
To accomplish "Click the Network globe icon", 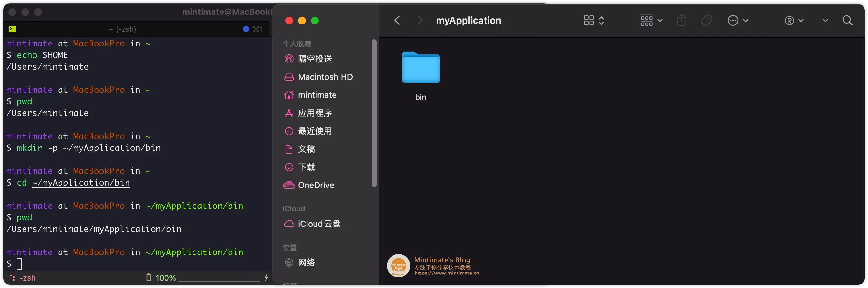I will click(289, 262).
